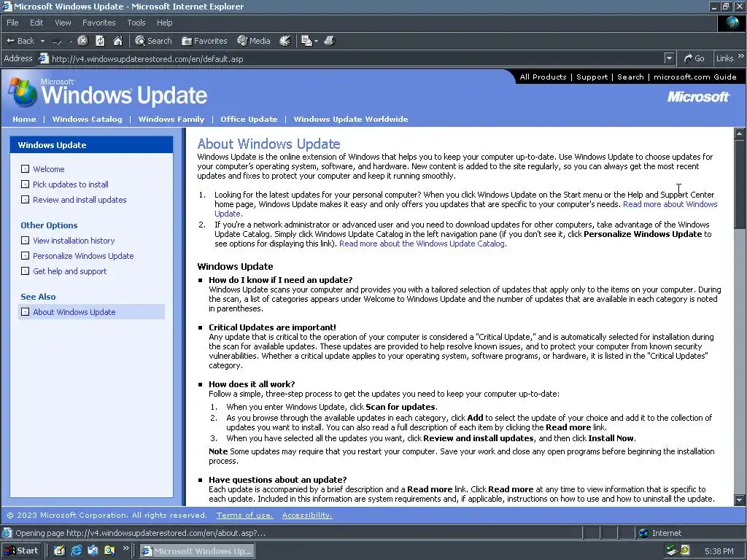Open the Media toolbar button
The image size is (747, 560).
pos(254,41)
